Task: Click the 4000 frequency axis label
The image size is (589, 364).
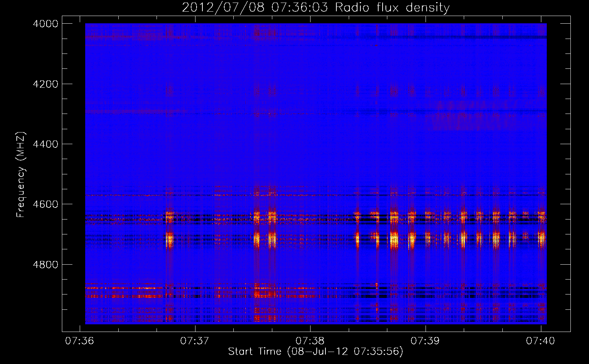Action: click(x=46, y=24)
